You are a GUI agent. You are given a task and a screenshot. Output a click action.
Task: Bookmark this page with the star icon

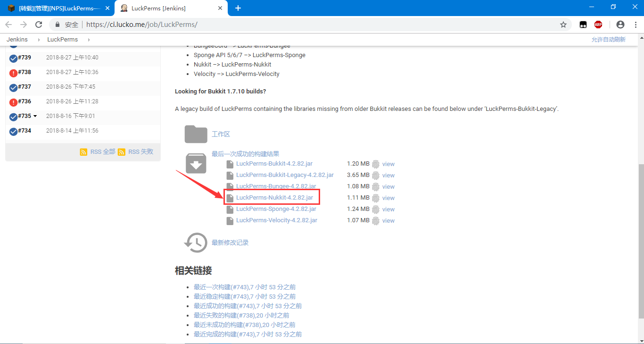coord(563,25)
